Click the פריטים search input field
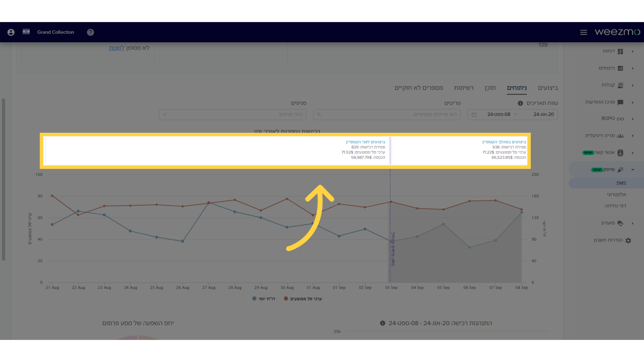Screen dimensions: 644x362 387,115
